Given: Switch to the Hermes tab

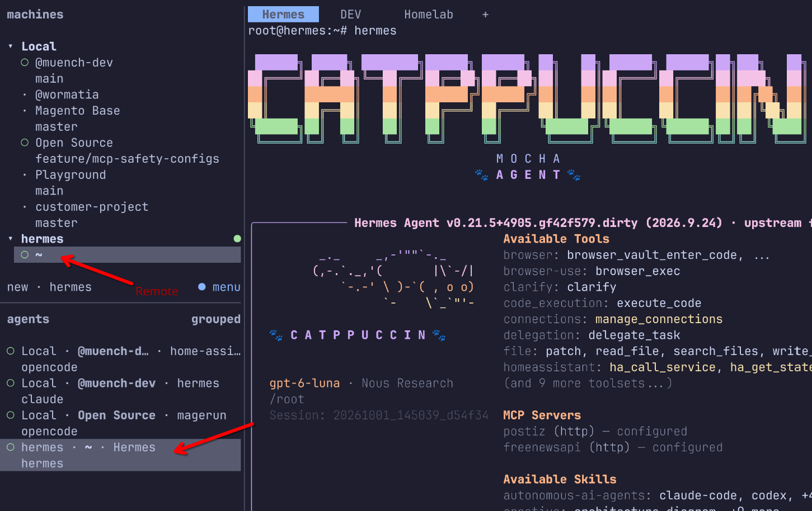Looking at the screenshot, I should 283,15.
